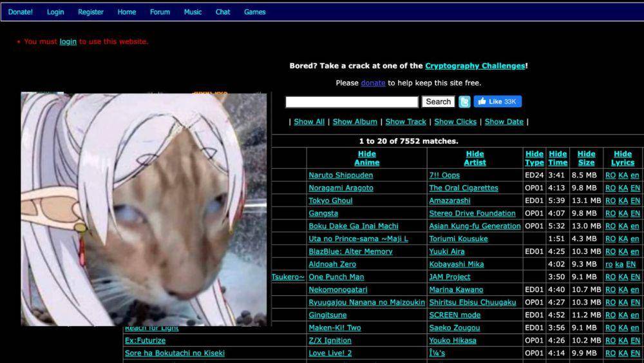
Task: Open Maken-Ki! Two anime link
Action: [x=335, y=328]
